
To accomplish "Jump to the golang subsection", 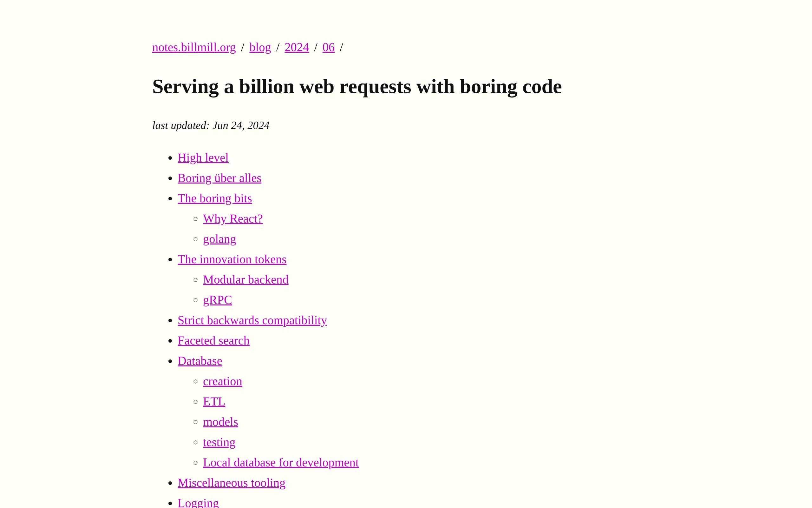I will pyautogui.click(x=219, y=239).
